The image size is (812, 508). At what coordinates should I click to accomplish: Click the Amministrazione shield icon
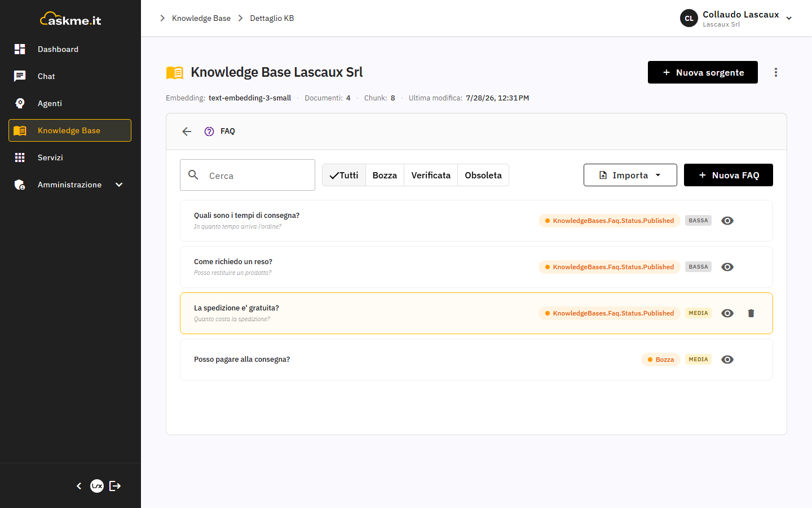(x=20, y=185)
